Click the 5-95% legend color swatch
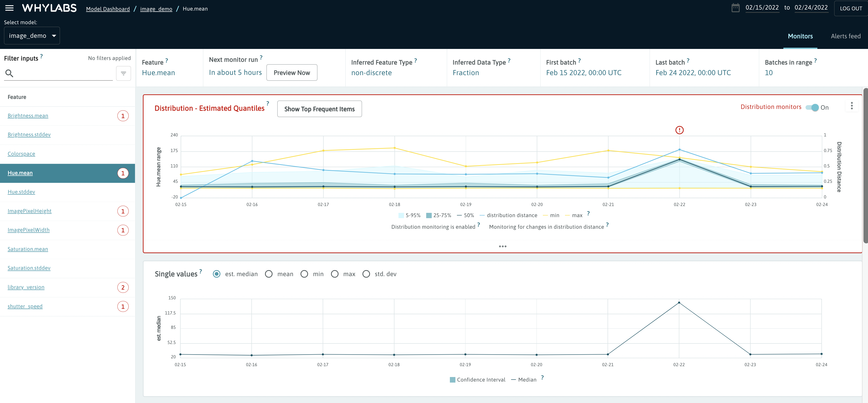The height and width of the screenshot is (403, 868). (x=401, y=215)
